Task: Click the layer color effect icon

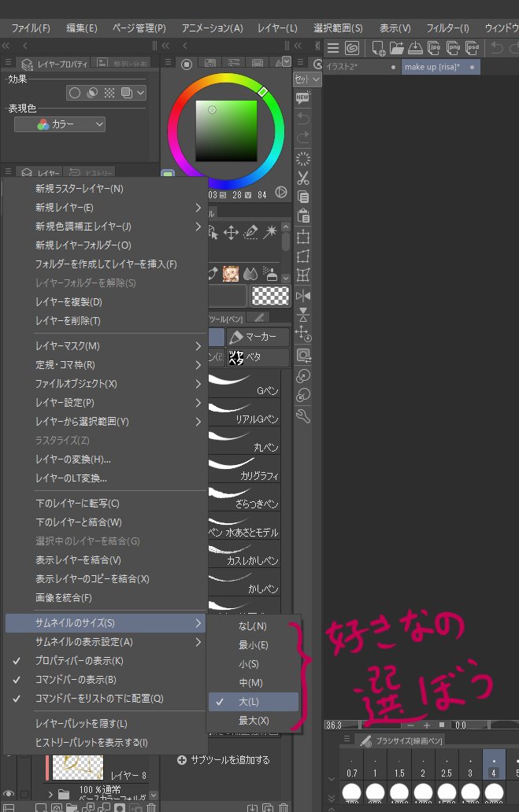Action: point(126,93)
